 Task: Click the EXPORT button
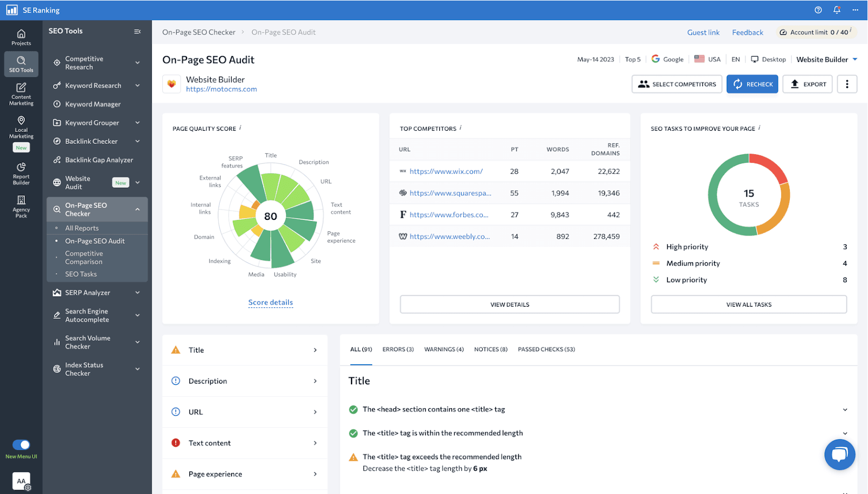(807, 84)
